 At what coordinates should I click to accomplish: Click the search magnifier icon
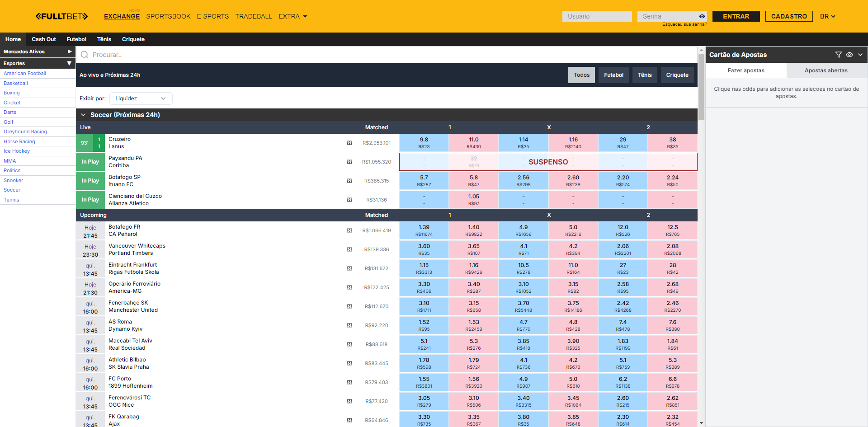pyautogui.click(x=85, y=55)
